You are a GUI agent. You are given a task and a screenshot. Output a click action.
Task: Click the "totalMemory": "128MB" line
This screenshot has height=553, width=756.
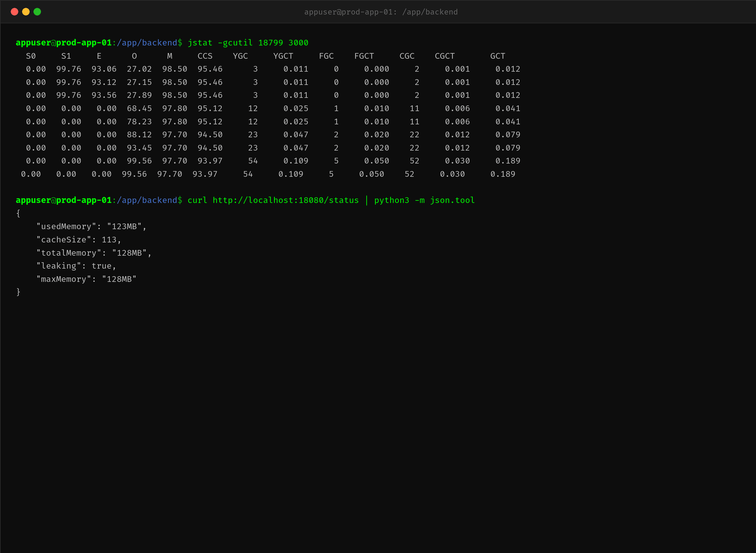pyautogui.click(x=94, y=253)
